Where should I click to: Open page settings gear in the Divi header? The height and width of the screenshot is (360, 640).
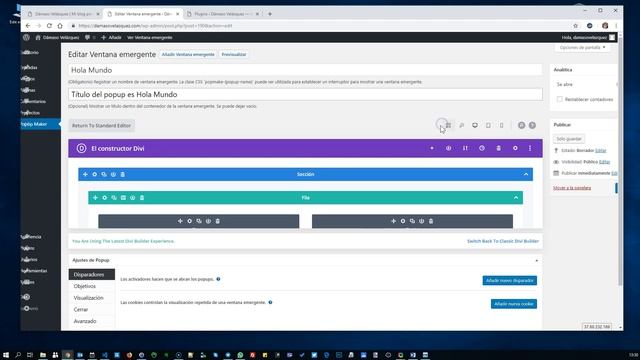515,148
